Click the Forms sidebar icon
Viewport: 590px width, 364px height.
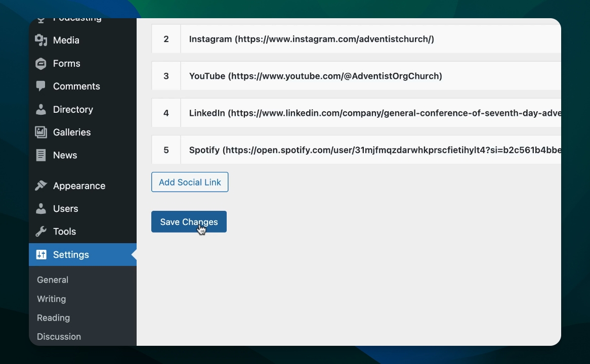(41, 64)
